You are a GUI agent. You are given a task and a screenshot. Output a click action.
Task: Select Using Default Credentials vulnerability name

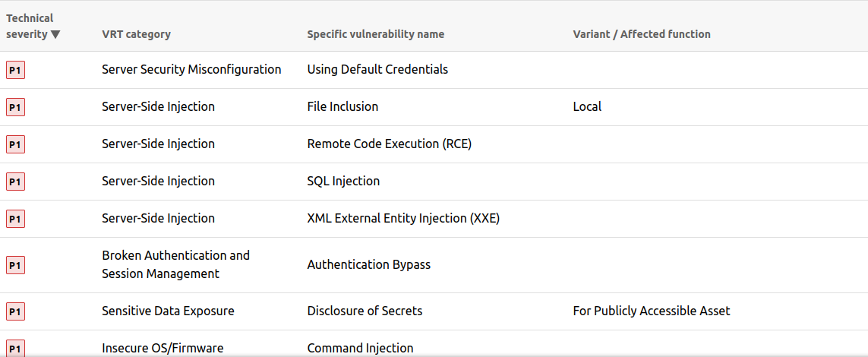(x=377, y=70)
